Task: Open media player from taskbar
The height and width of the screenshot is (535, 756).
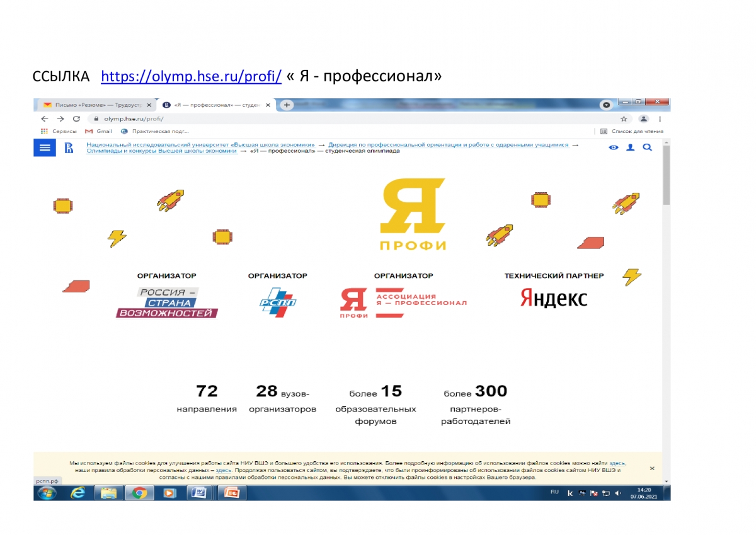Action: click(x=169, y=493)
